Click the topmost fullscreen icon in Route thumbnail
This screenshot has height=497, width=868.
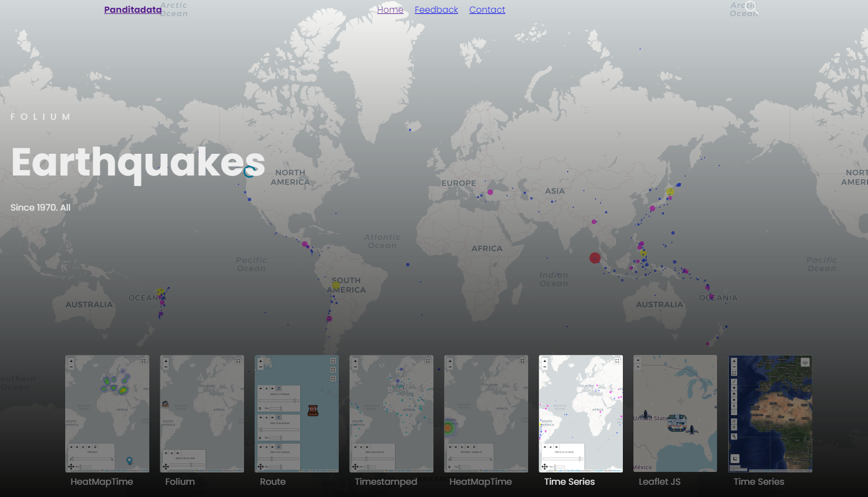point(333,361)
